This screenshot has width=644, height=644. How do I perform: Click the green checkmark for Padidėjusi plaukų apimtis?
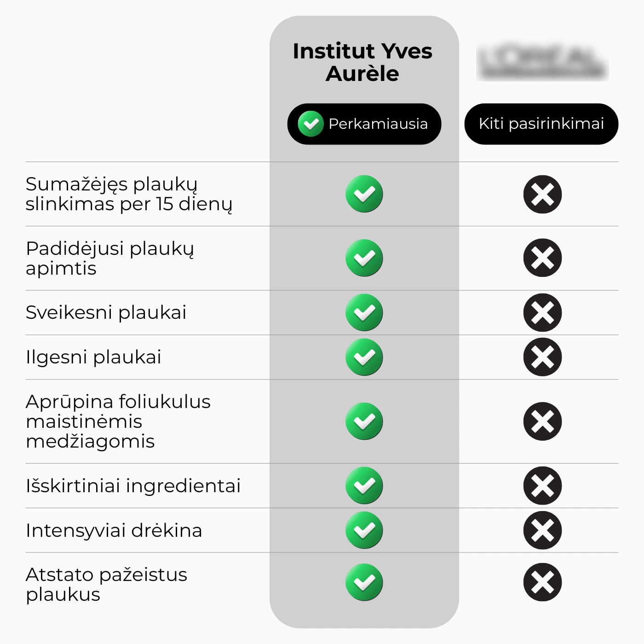(364, 258)
